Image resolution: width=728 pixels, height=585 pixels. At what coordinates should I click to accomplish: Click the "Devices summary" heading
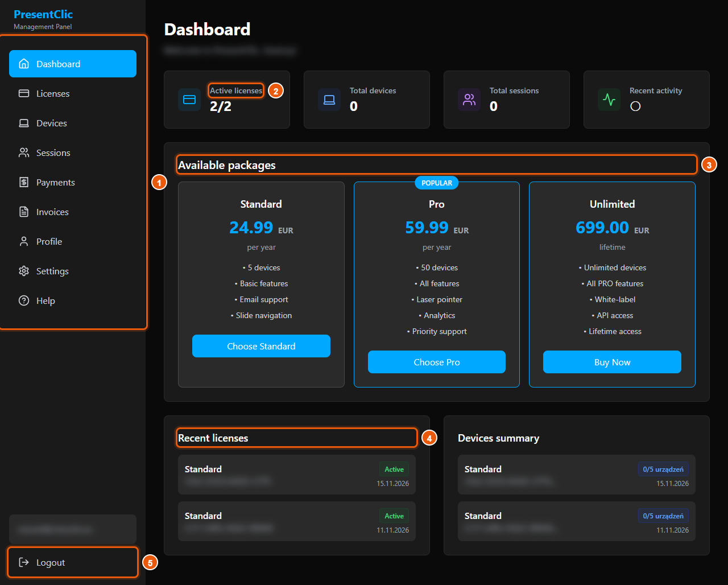coord(499,438)
